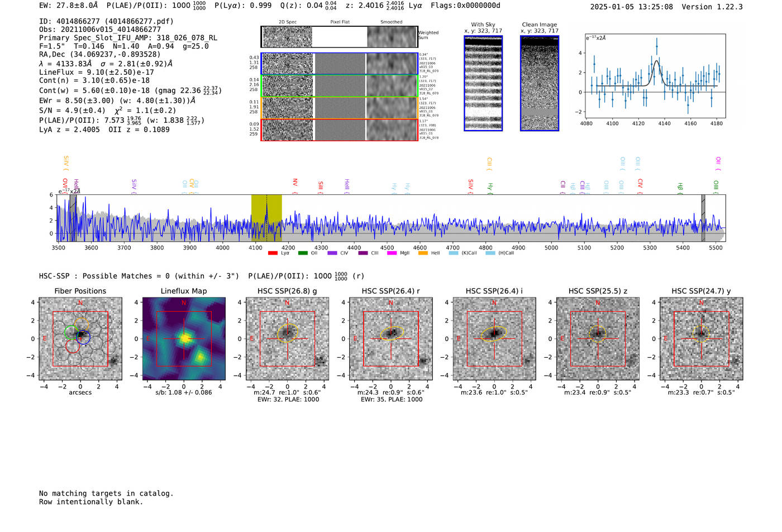Click the green Hβ line marker
782x532 pixels.
point(680,188)
